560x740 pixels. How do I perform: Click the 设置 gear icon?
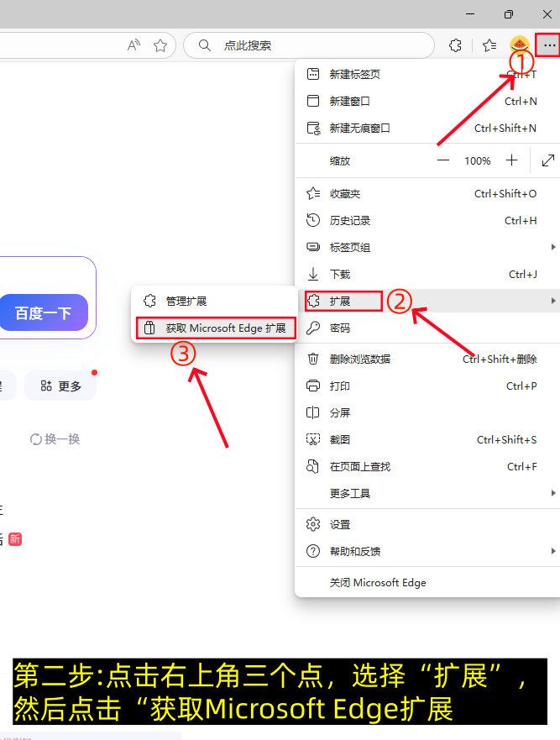313,524
